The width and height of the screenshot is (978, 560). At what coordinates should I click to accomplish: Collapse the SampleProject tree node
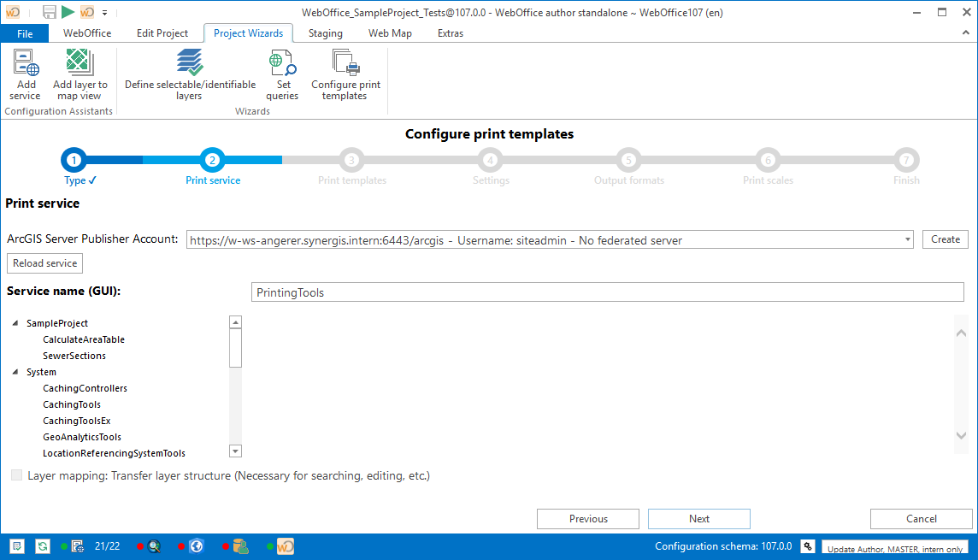point(15,324)
